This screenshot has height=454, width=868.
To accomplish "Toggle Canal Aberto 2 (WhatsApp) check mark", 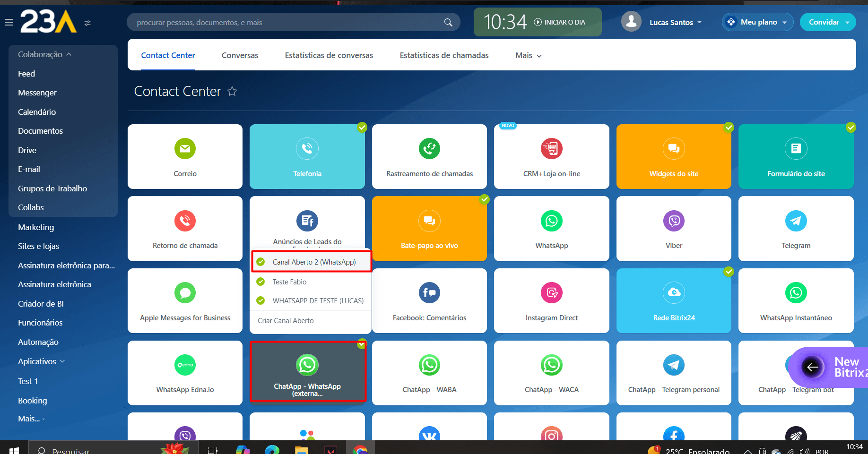I will pyautogui.click(x=260, y=262).
